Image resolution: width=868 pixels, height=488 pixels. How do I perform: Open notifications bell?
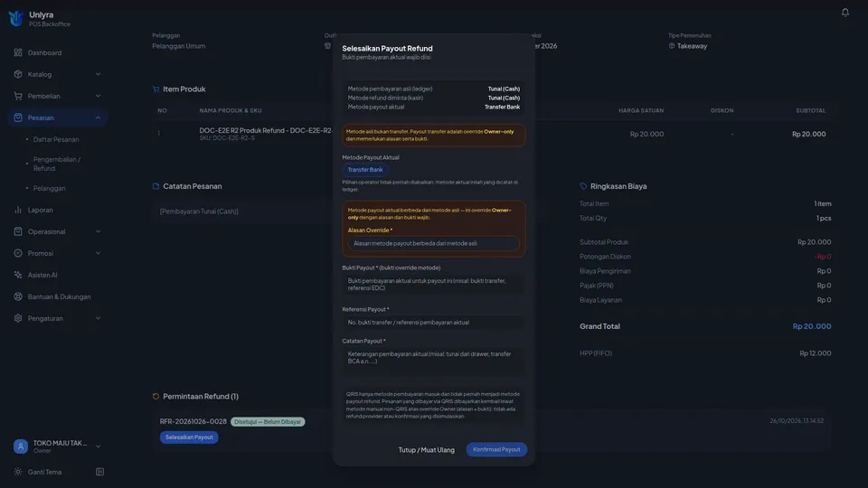pyautogui.click(x=844, y=12)
